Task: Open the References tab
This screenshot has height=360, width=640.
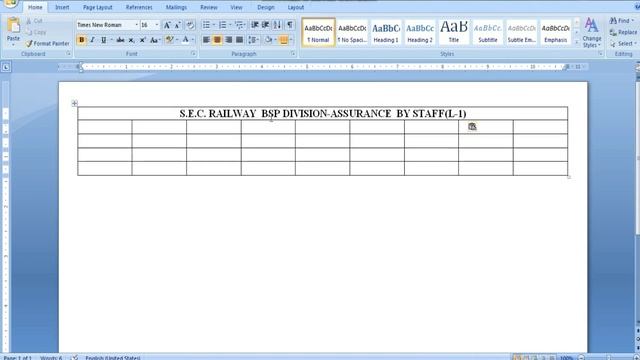Action: tap(139, 7)
